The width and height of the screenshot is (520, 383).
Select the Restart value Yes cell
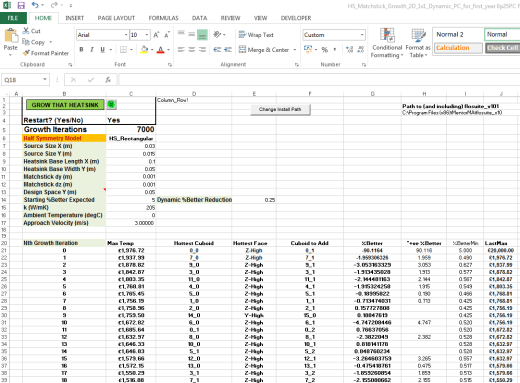point(131,120)
